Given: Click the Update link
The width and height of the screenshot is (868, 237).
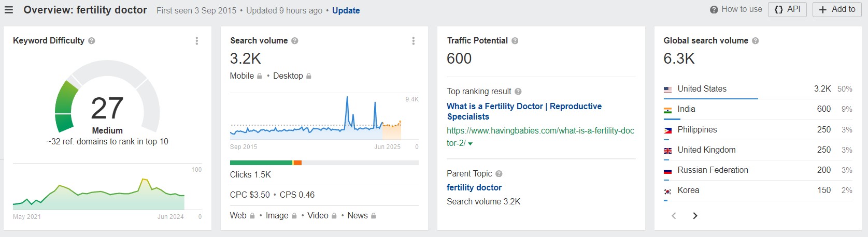Looking at the screenshot, I should (346, 10).
